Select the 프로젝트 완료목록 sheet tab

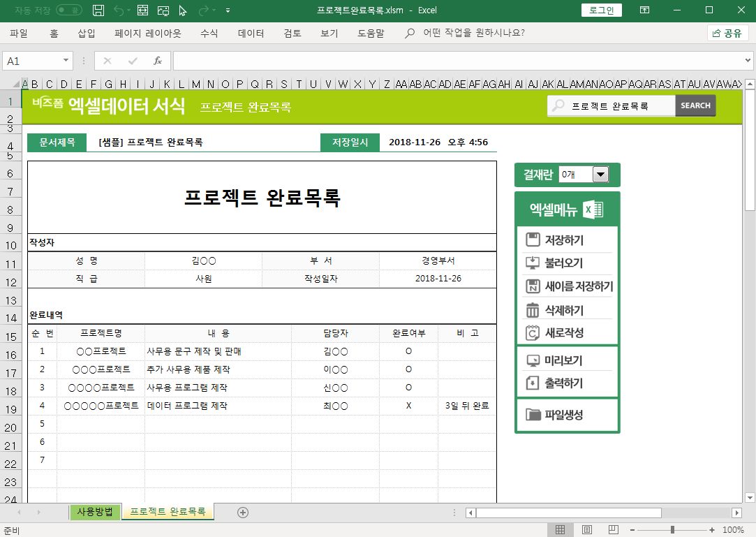point(168,512)
